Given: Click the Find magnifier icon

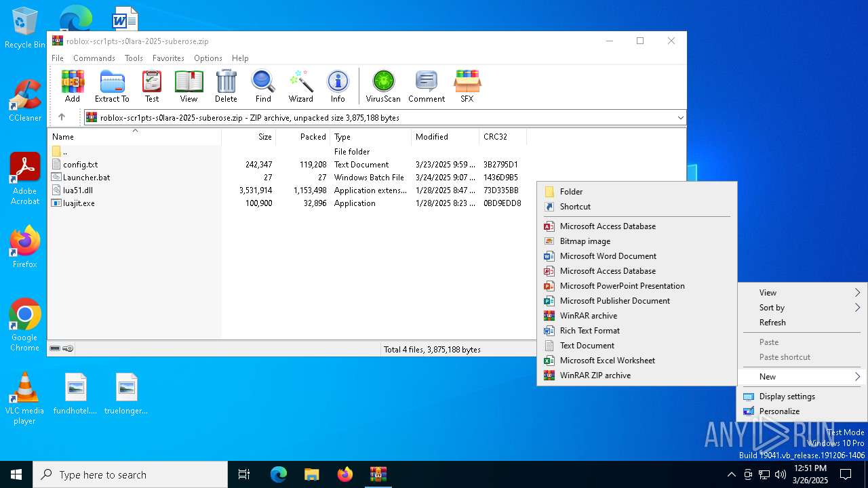Looking at the screenshot, I should tap(263, 86).
